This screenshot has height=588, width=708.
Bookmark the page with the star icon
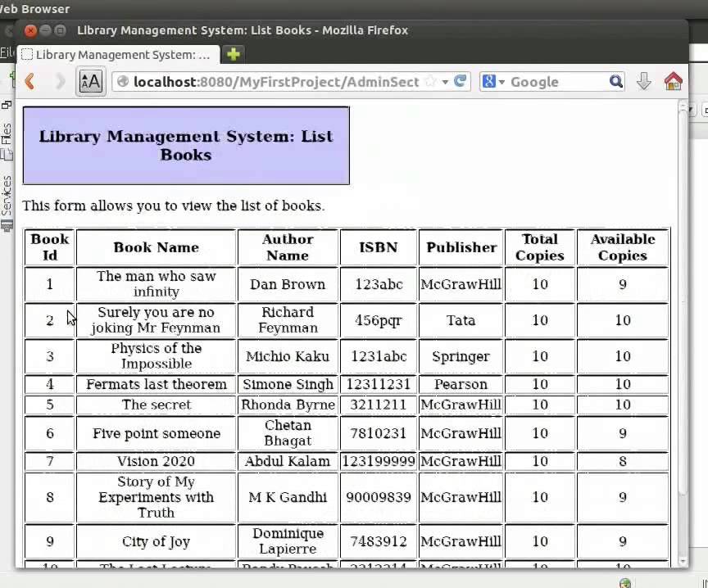tap(431, 82)
